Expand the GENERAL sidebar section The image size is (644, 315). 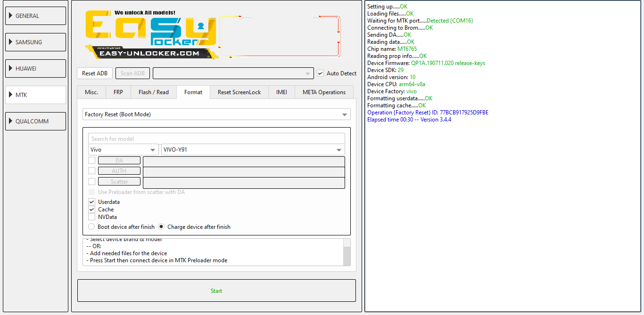point(35,16)
